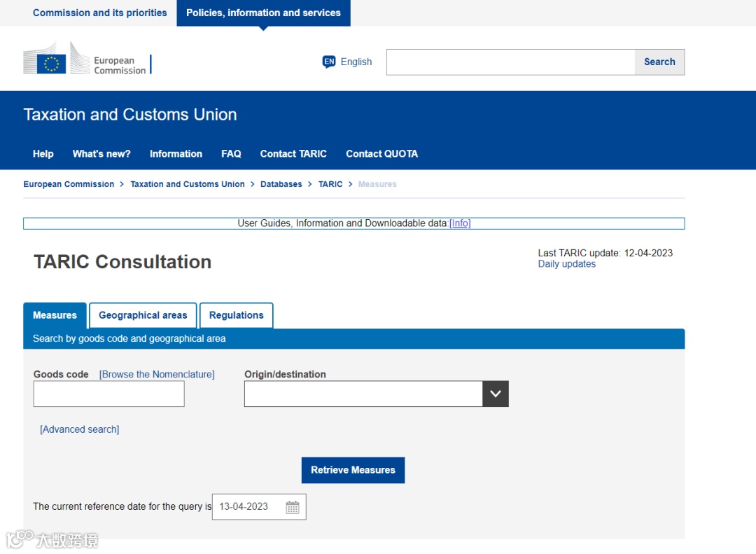Viewport: 756px width, 554px height.
Task: Open Contact TARIC menu item
Action: pos(293,154)
